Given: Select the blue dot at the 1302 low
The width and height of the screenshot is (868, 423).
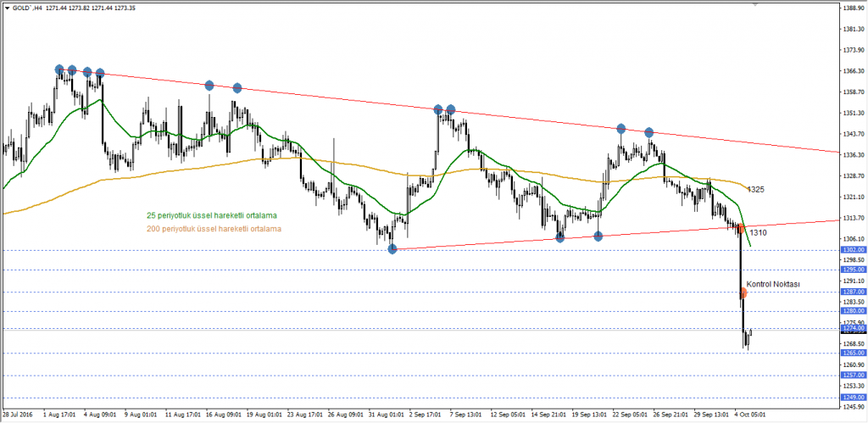Looking at the screenshot, I should pyautogui.click(x=392, y=249).
